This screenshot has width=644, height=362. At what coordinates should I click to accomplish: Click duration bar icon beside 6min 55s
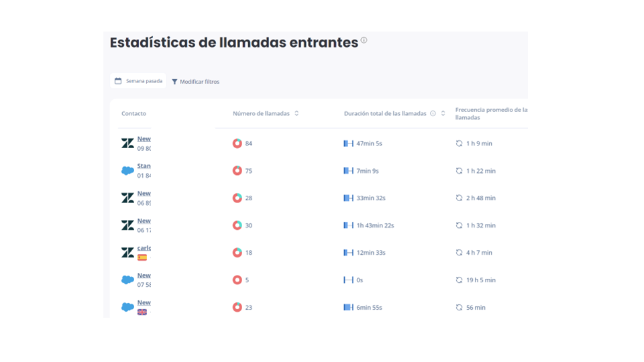pos(348,307)
